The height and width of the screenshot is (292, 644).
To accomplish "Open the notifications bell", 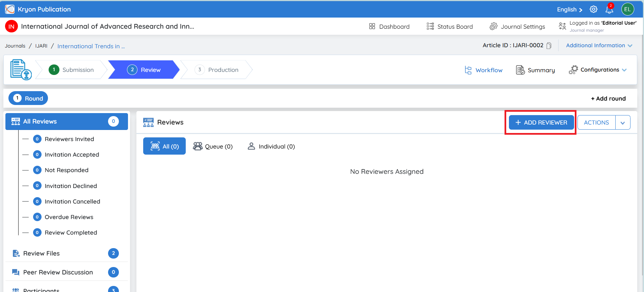I will click(609, 9).
